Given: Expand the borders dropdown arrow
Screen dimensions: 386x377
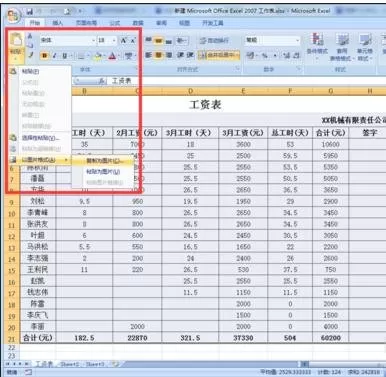Looking at the screenshot, I should [x=88, y=56].
